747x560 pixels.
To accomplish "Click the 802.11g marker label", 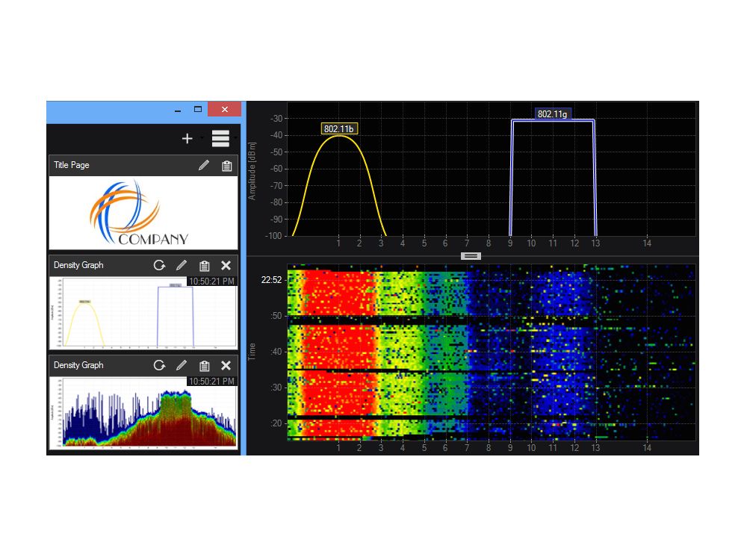I will (x=552, y=113).
